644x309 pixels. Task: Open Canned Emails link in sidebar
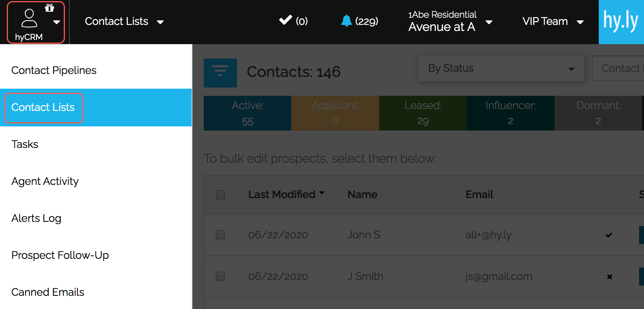48,292
